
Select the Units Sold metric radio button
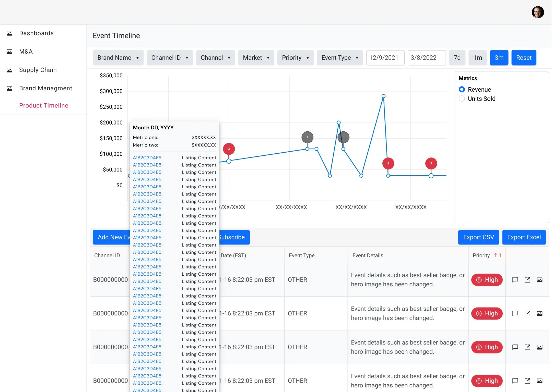pyautogui.click(x=462, y=99)
